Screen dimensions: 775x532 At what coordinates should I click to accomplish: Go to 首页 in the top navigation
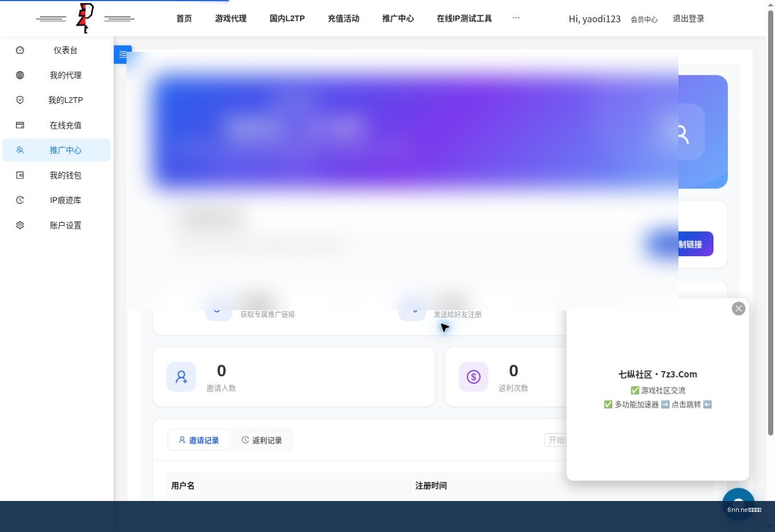click(184, 18)
